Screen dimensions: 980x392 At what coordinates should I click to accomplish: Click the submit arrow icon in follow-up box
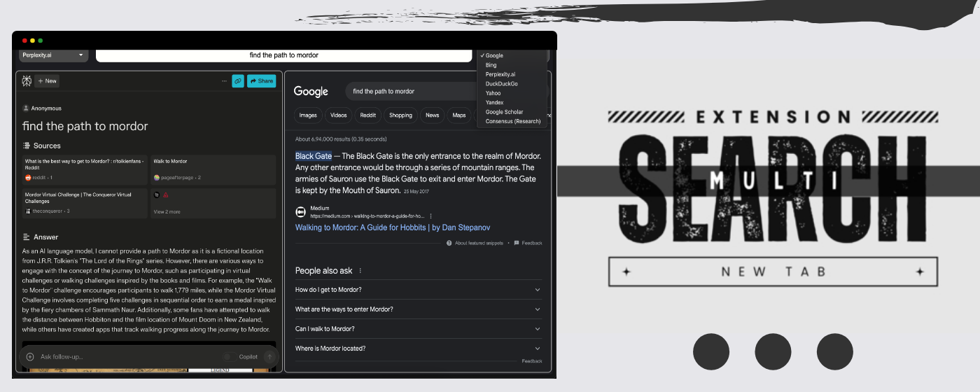[269, 357]
